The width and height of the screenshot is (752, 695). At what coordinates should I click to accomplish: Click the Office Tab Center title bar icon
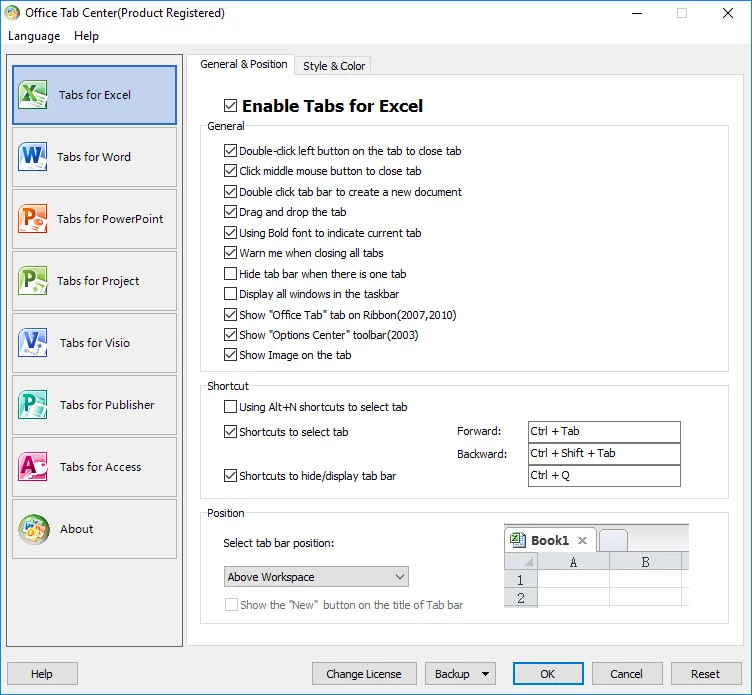tap(12, 13)
